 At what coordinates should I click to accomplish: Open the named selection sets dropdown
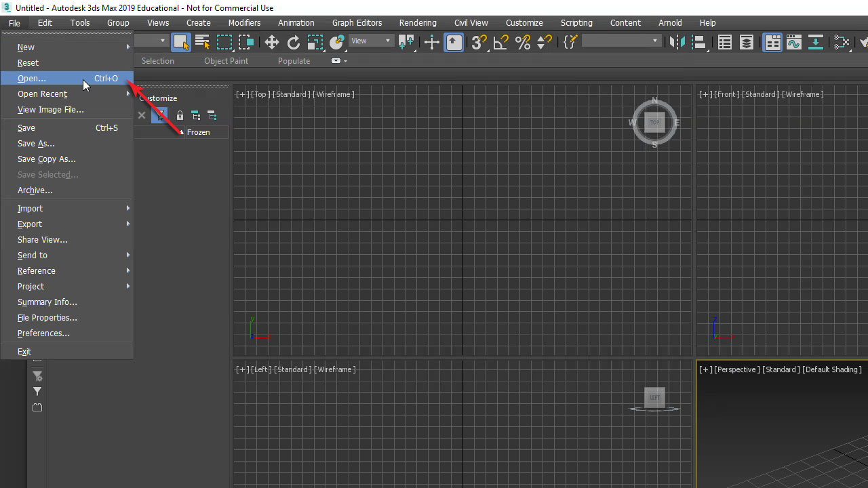(x=620, y=41)
